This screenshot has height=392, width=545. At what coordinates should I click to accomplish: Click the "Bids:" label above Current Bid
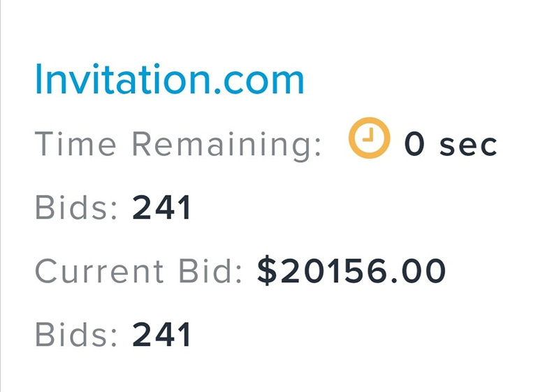[76, 208]
